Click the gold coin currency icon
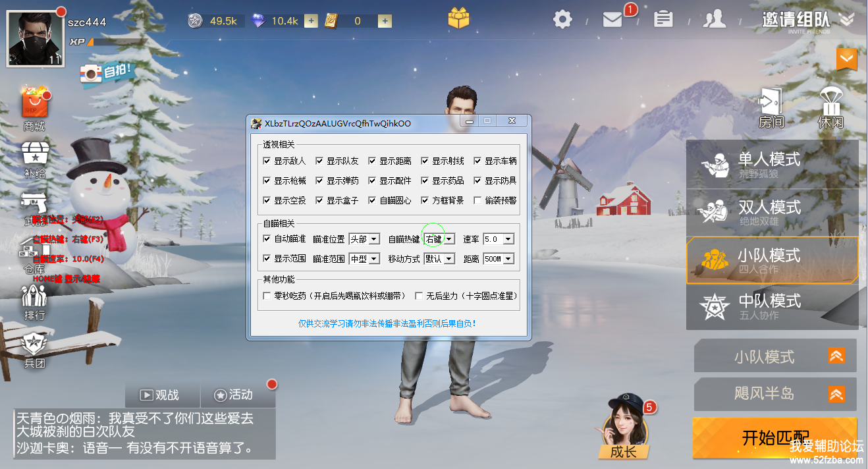The image size is (868, 469). pos(196,20)
